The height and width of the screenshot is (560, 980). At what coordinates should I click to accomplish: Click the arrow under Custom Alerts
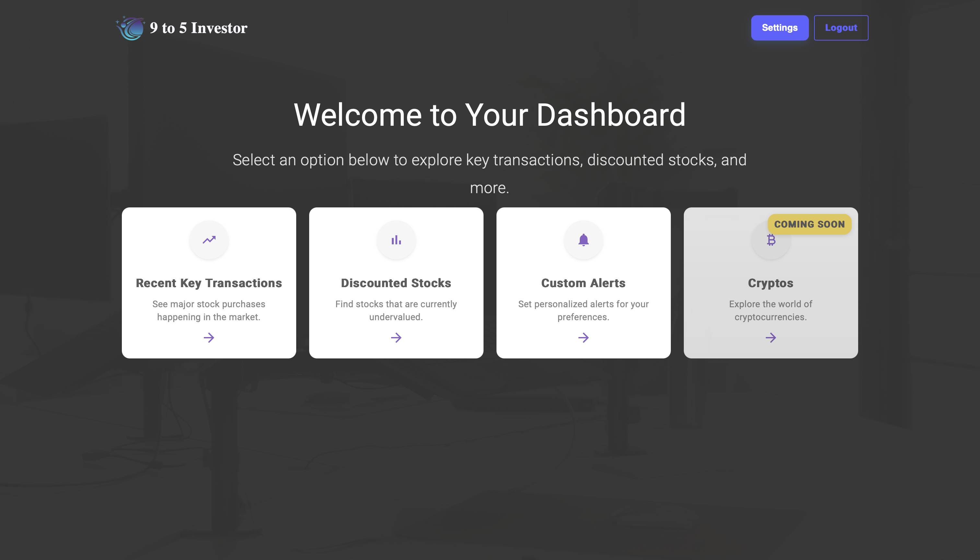point(583,338)
